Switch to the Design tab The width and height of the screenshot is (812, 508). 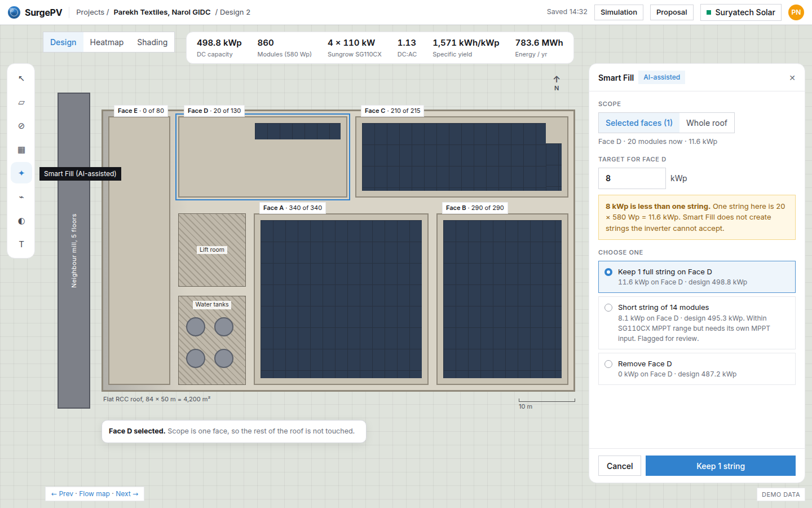coord(63,42)
